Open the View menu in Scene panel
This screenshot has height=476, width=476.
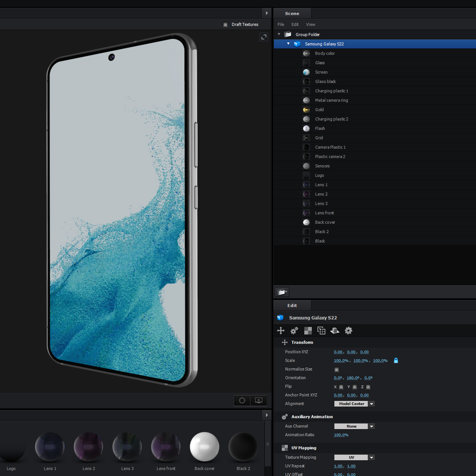point(311,24)
